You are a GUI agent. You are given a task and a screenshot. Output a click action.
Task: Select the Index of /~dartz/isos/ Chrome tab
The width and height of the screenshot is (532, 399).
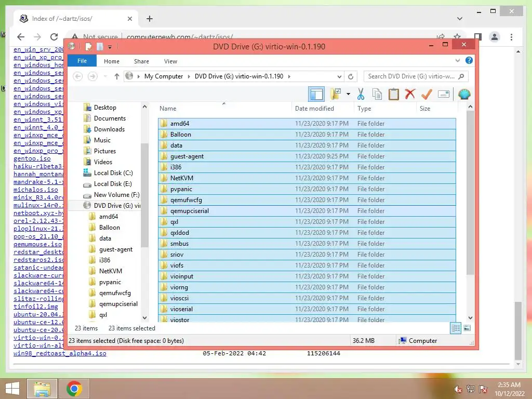(75, 19)
